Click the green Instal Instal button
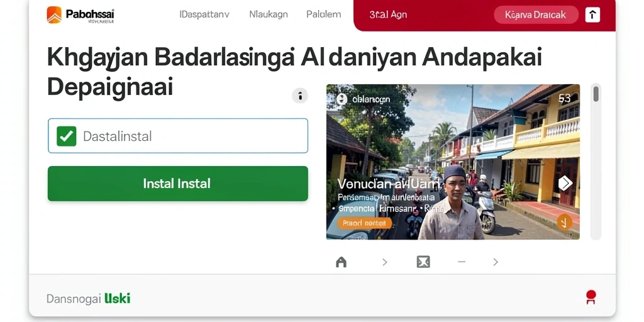The height and width of the screenshot is (322, 644). (178, 184)
